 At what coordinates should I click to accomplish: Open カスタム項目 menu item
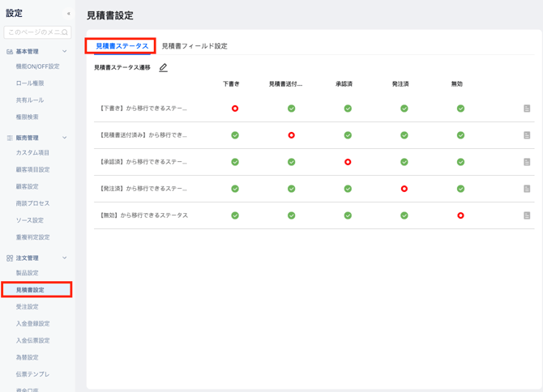tap(32, 152)
